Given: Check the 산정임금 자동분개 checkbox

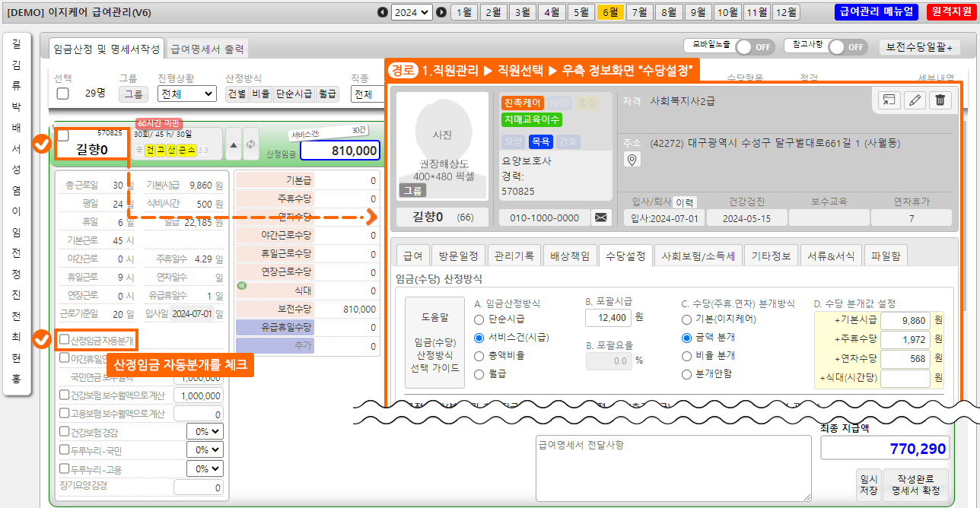Looking at the screenshot, I should point(65,339).
